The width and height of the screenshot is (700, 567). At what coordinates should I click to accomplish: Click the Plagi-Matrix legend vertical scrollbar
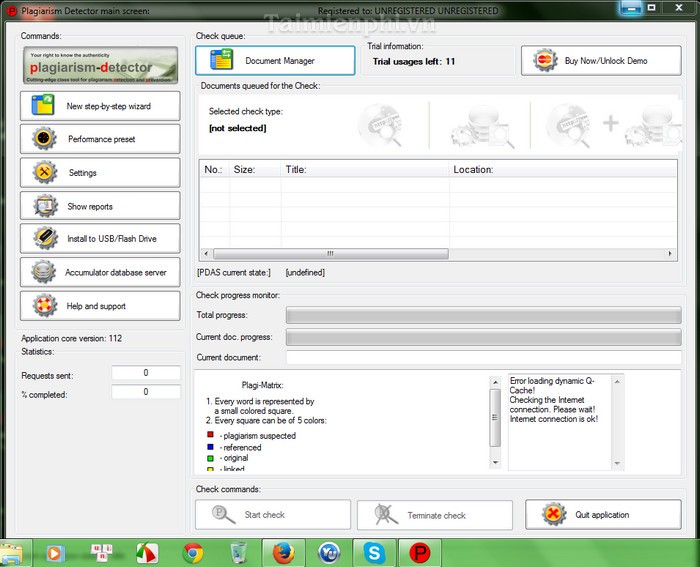[494, 422]
